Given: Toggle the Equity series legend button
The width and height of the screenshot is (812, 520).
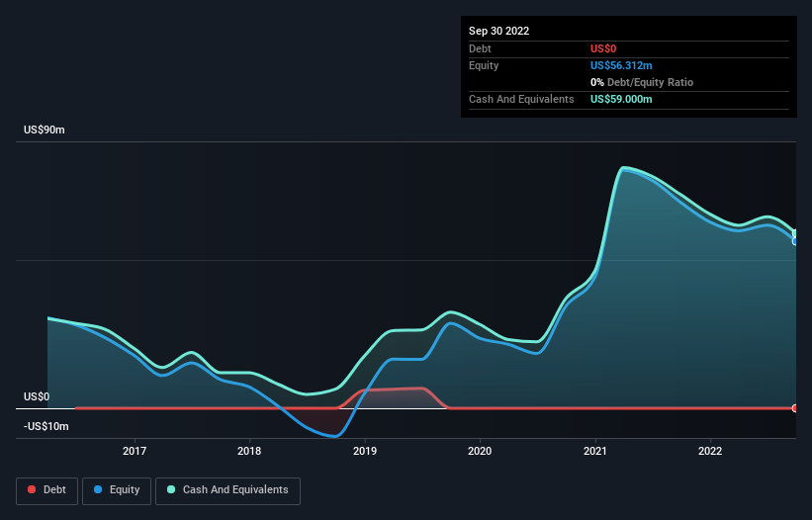Looking at the screenshot, I should 117,490.
